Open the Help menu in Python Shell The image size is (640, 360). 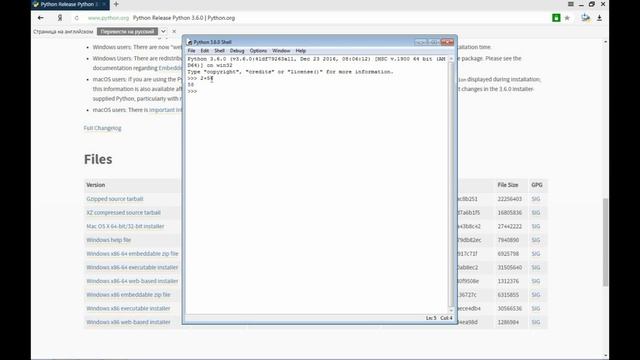pos(300,51)
